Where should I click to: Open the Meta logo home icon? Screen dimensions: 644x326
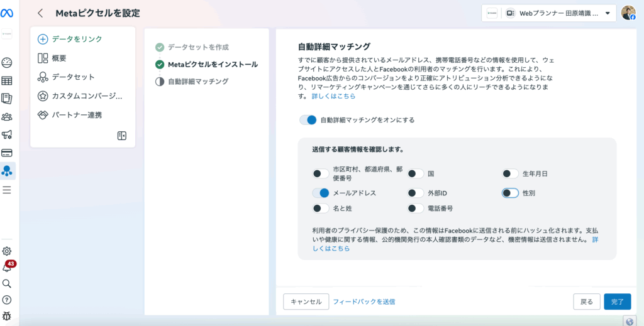click(8, 13)
